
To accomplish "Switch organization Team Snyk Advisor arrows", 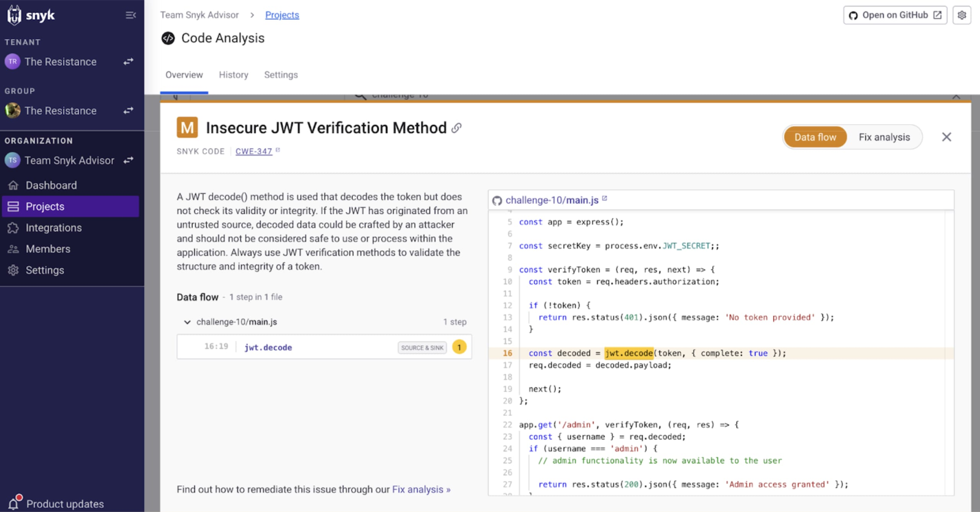I will pos(129,160).
